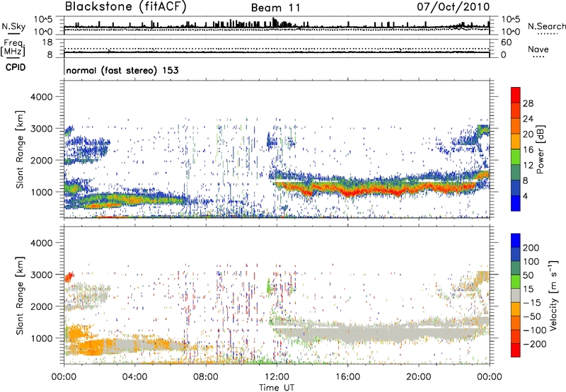566x392 pixels.
Task: Click the "2000" tick on the power panel
Action: click(41, 160)
